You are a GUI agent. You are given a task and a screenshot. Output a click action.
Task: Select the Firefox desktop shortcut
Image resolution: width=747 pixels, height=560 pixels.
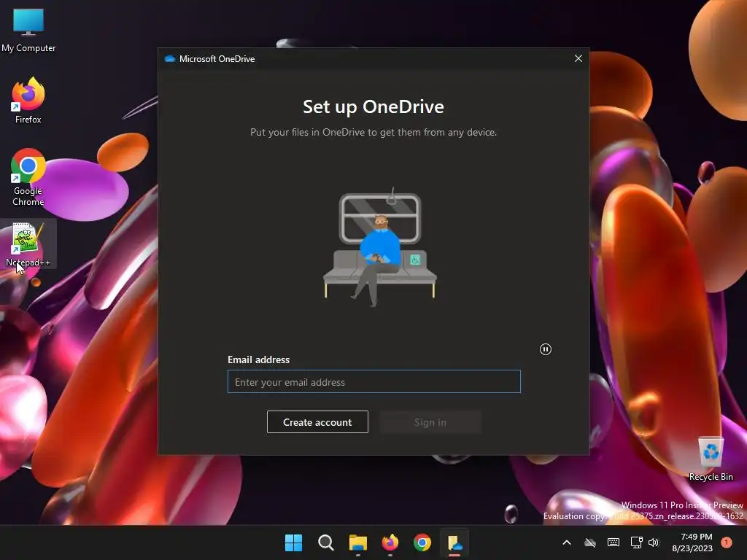click(x=28, y=101)
